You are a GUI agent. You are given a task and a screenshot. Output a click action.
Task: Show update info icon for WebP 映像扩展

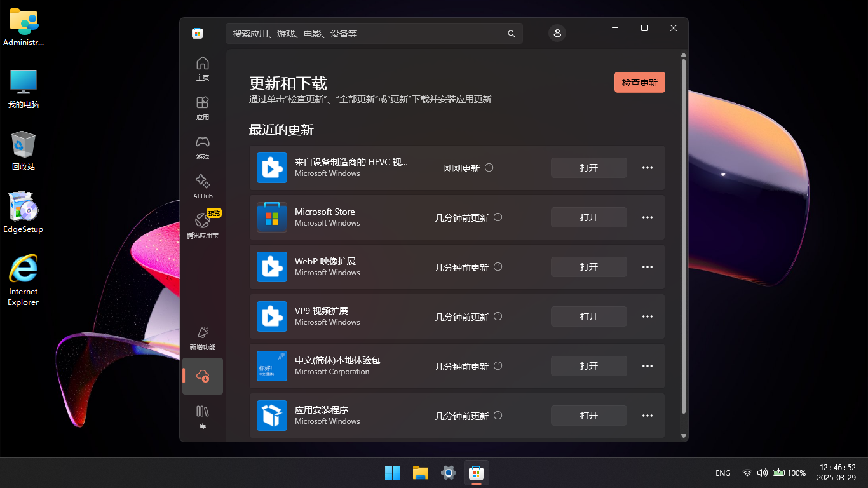(498, 267)
